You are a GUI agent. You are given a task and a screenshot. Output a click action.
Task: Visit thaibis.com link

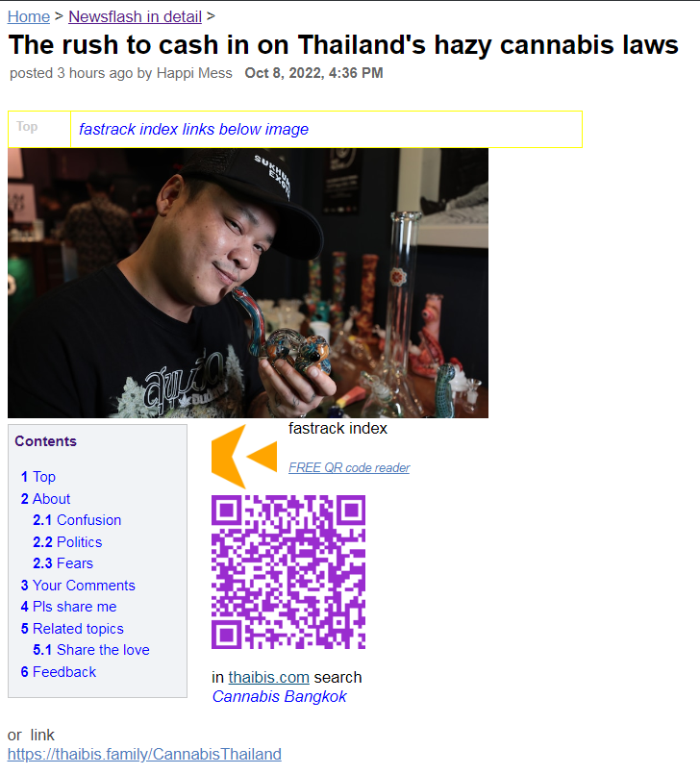(x=268, y=677)
